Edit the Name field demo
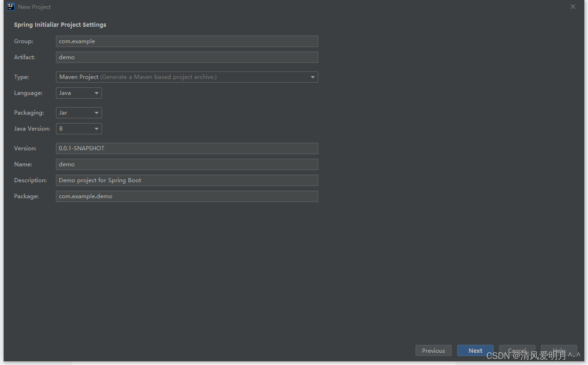The width and height of the screenshot is (588, 365). pos(187,164)
